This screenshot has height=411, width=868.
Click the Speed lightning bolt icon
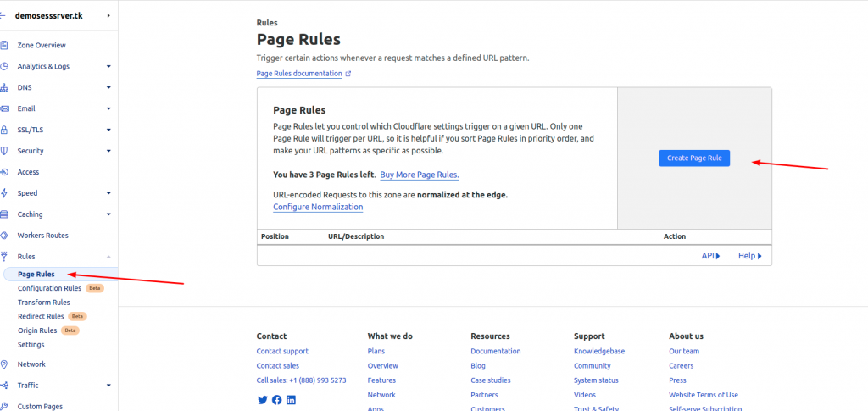(x=4, y=193)
